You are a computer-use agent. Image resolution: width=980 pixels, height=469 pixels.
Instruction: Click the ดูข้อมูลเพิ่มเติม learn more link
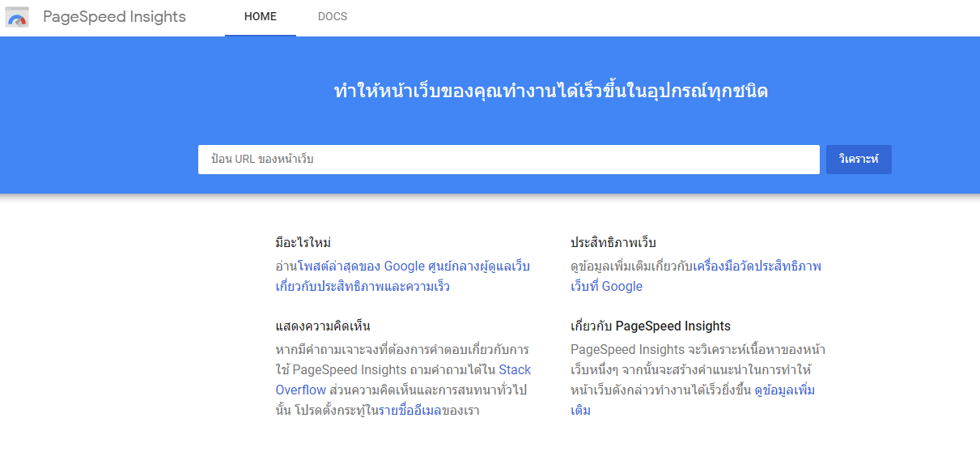pos(693,400)
